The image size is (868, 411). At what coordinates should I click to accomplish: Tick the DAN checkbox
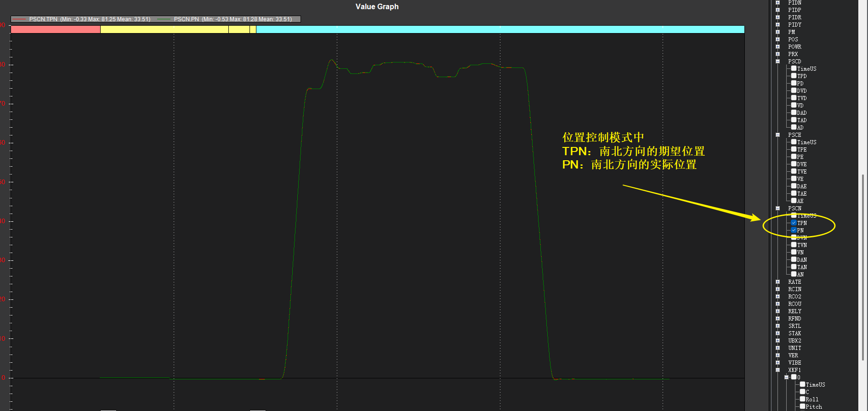point(794,259)
